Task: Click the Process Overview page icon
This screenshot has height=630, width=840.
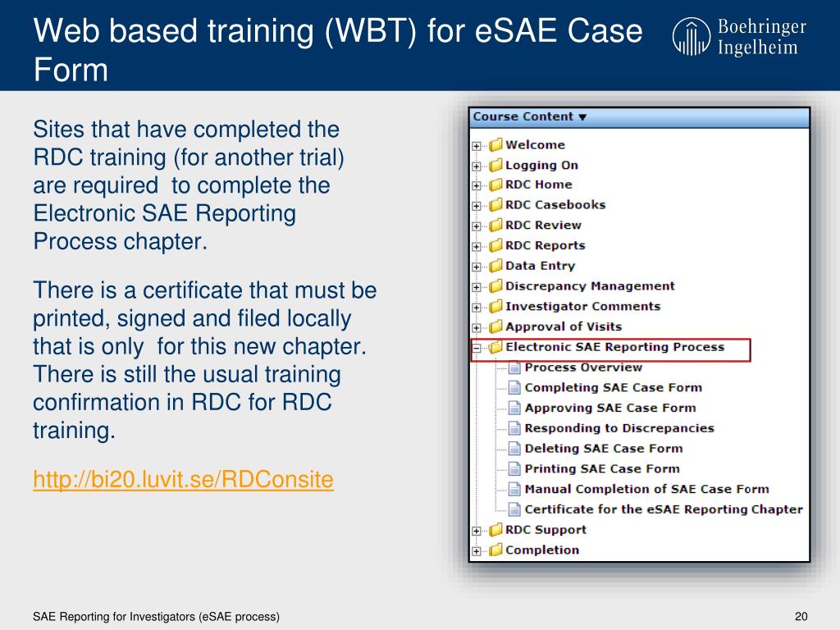Action: [514, 367]
